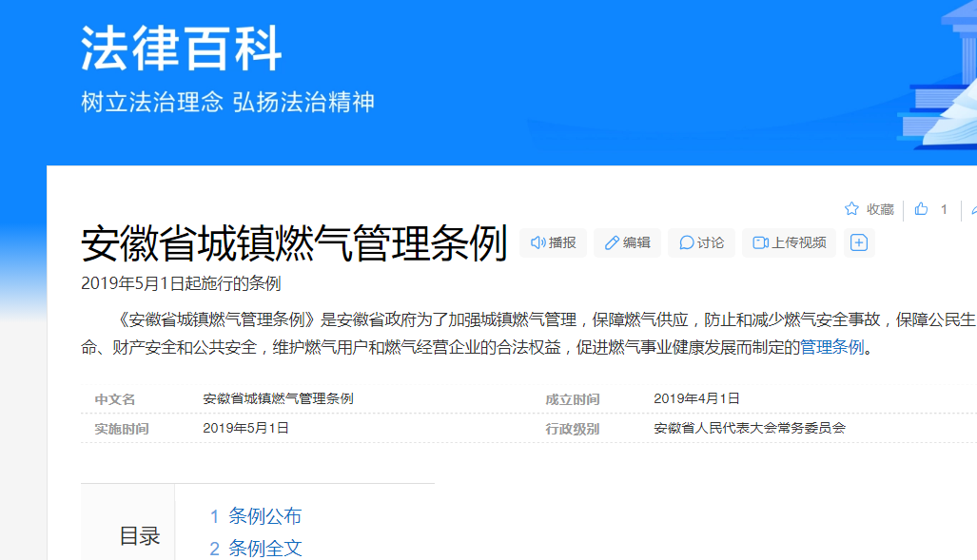This screenshot has height=560, width=977.
Task: Open the 讨论 discussion button
Action: (x=701, y=242)
